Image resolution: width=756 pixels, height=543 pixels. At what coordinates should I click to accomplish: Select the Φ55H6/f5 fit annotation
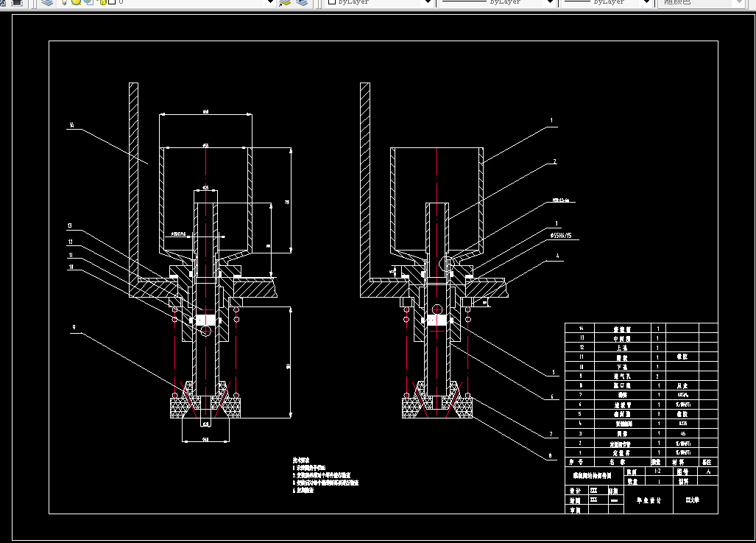[561, 236]
